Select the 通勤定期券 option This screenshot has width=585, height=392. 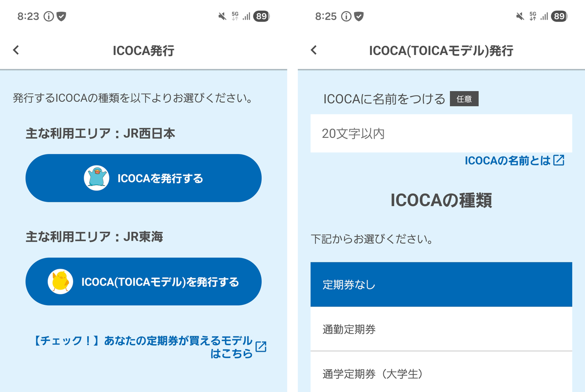[441, 329]
